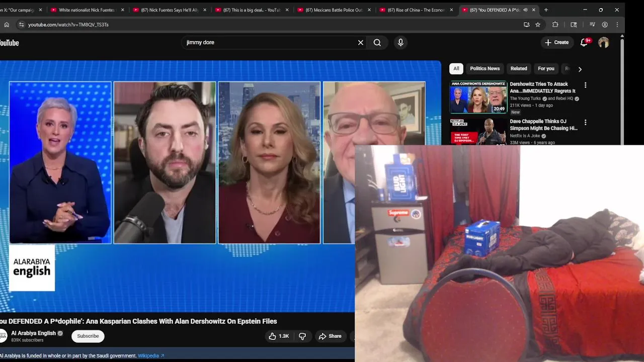Open the side panel toolbar icon

click(x=574, y=25)
